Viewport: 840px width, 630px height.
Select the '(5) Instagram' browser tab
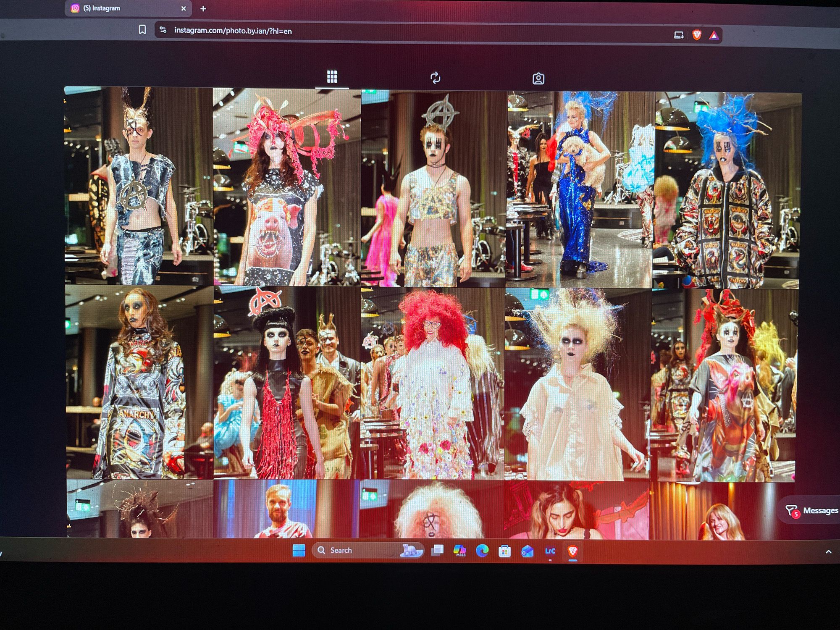coord(128,8)
